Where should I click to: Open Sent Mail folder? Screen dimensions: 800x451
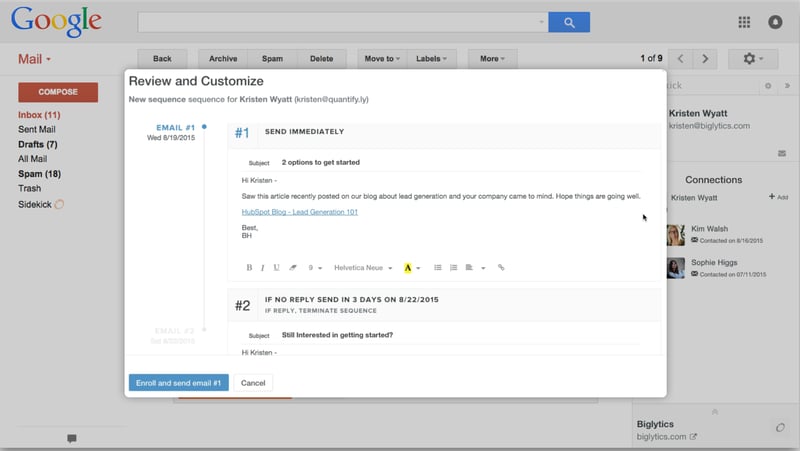(37, 130)
